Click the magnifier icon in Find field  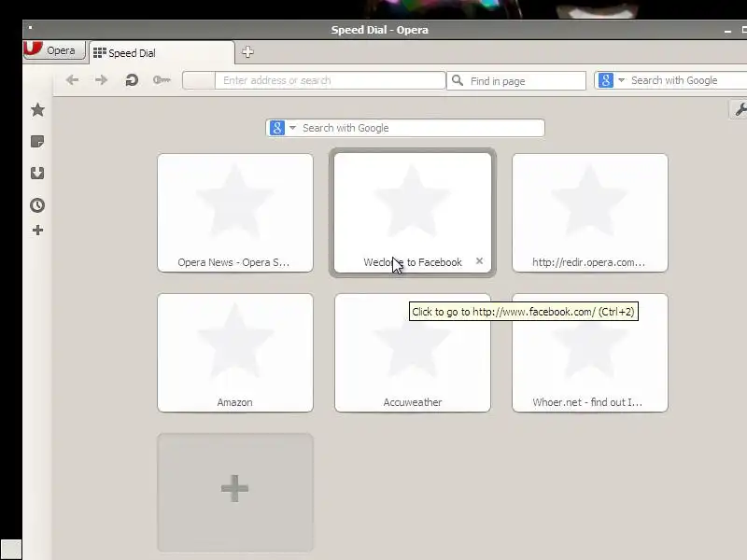coord(458,80)
